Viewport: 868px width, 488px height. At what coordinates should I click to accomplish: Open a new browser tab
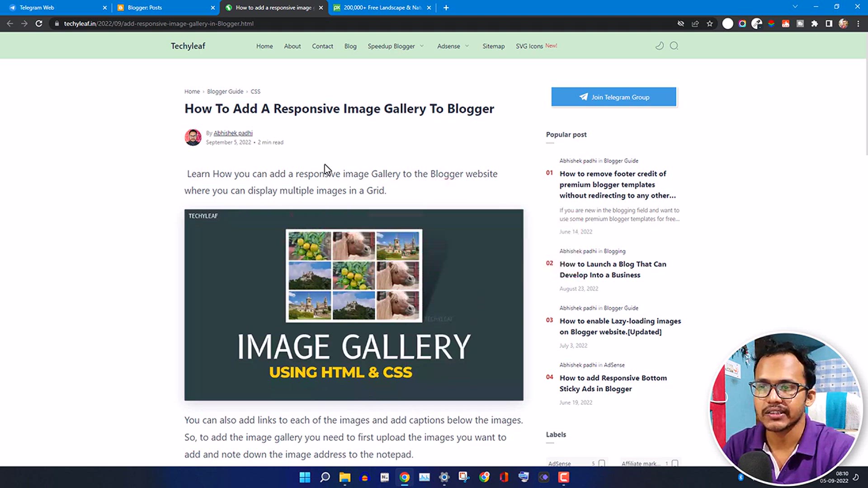(x=446, y=8)
